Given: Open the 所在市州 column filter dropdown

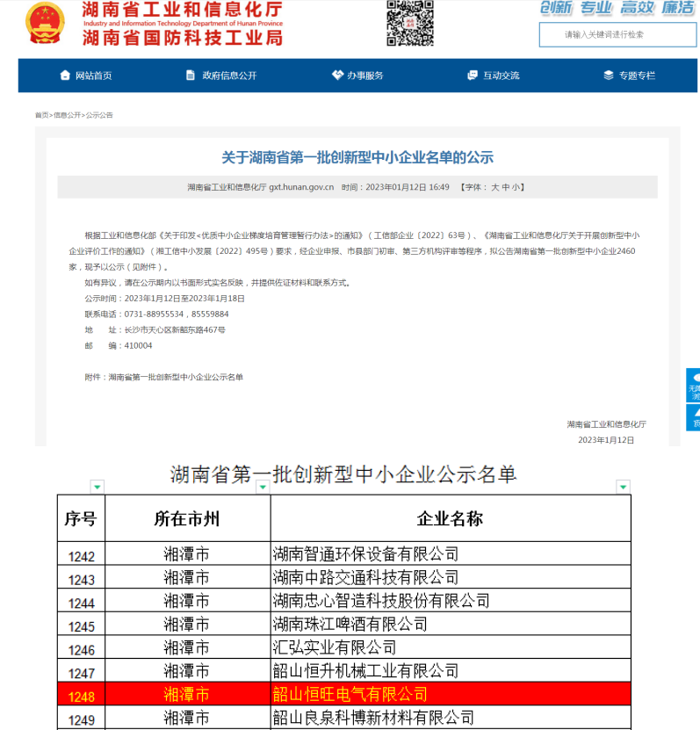Looking at the screenshot, I should pos(263,487).
